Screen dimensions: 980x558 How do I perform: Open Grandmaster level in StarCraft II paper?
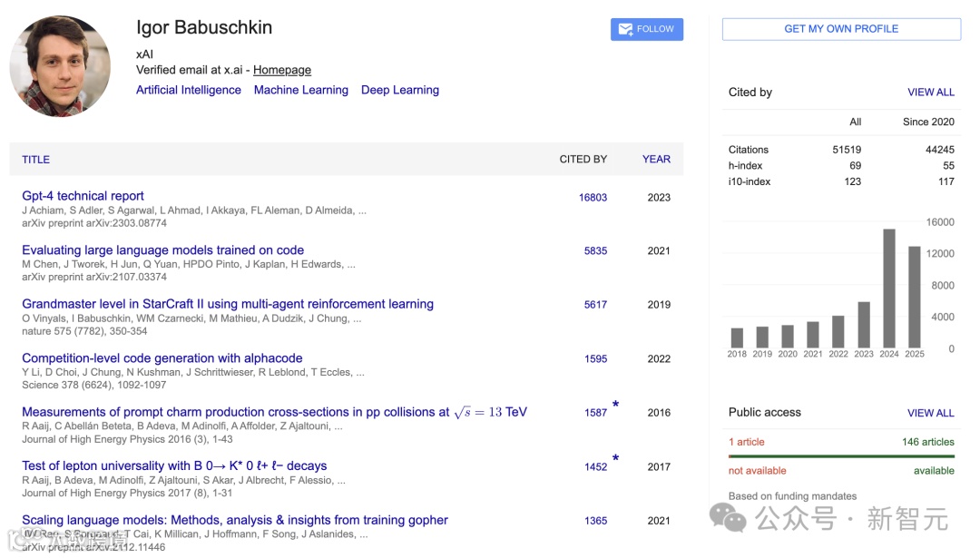(x=228, y=304)
